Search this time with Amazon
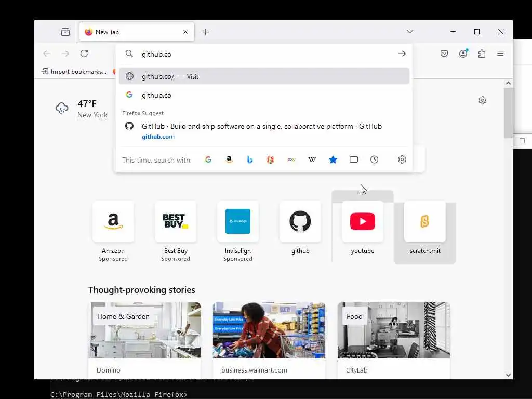 229,160
